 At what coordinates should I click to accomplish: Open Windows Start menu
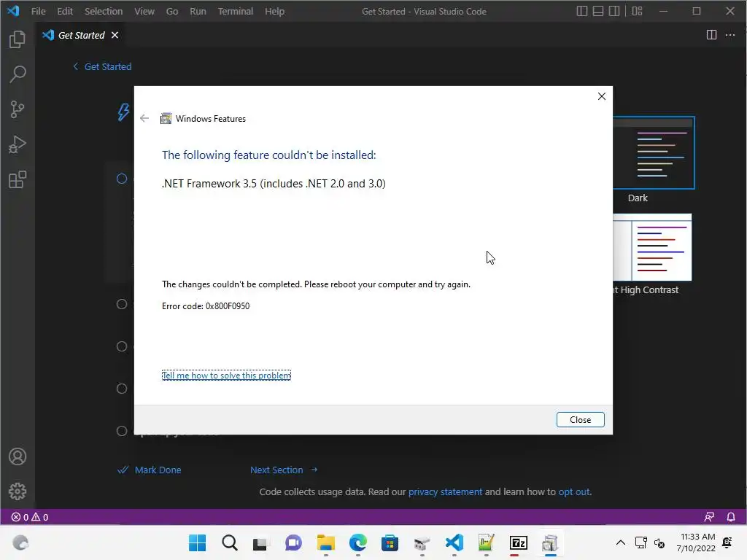tap(197, 542)
